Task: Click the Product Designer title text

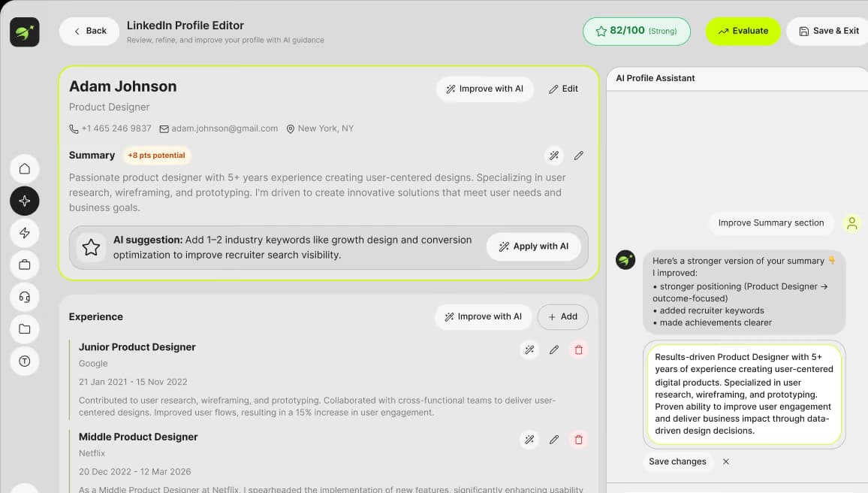Action: [109, 107]
